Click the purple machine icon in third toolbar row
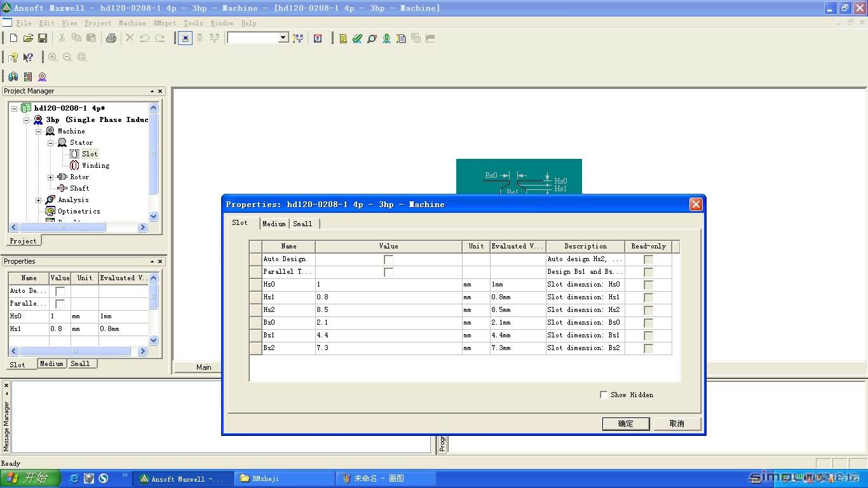 pyautogui.click(x=43, y=77)
